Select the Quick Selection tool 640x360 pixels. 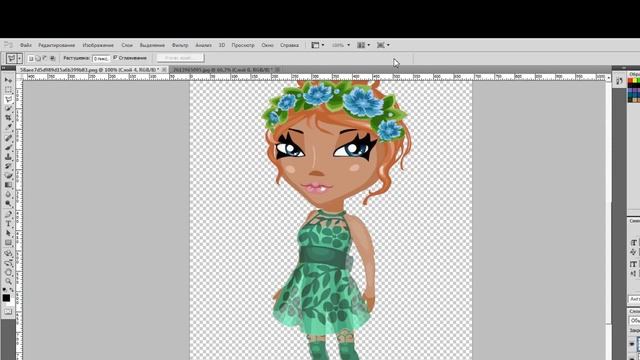(8, 109)
